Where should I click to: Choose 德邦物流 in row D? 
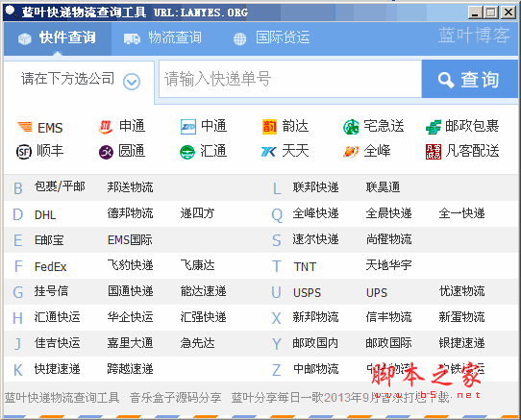click(131, 213)
